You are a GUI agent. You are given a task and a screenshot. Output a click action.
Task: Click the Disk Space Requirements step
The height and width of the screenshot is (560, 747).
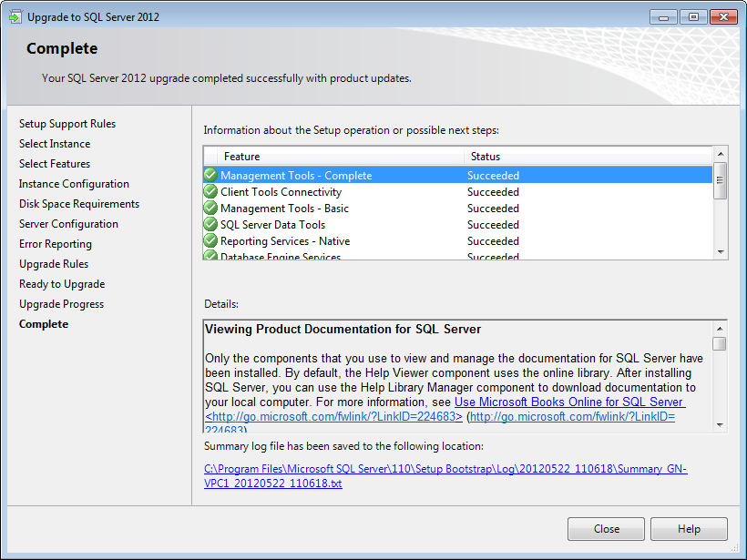pos(79,204)
